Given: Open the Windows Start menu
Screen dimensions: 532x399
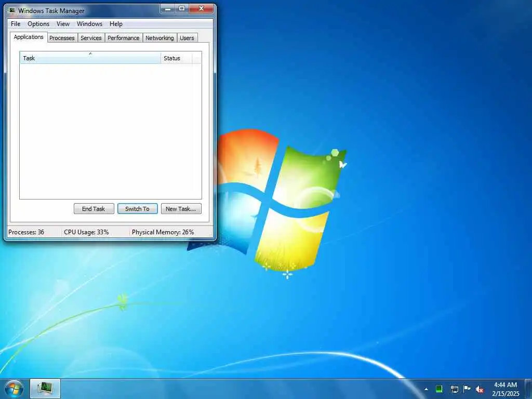Looking at the screenshot, I should point(14,389).
